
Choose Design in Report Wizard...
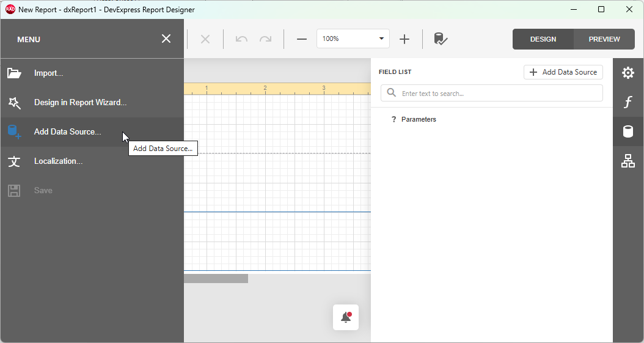[x=92, y=103]
